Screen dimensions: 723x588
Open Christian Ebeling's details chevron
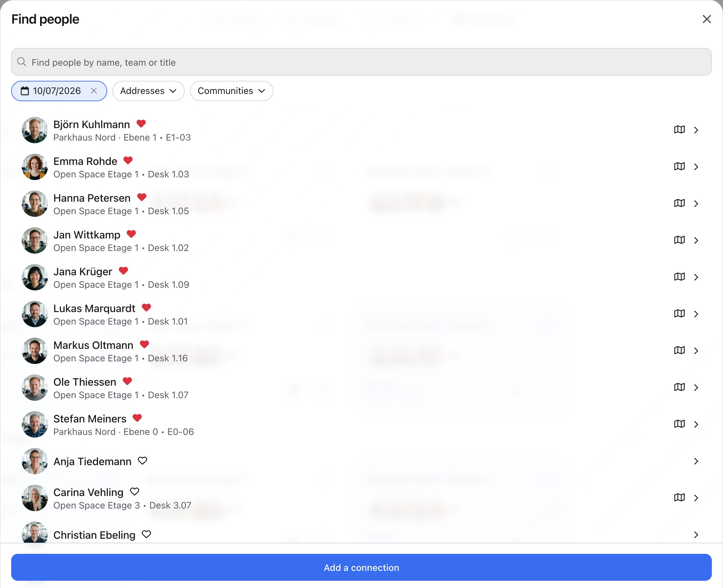(x=696, y=535)
